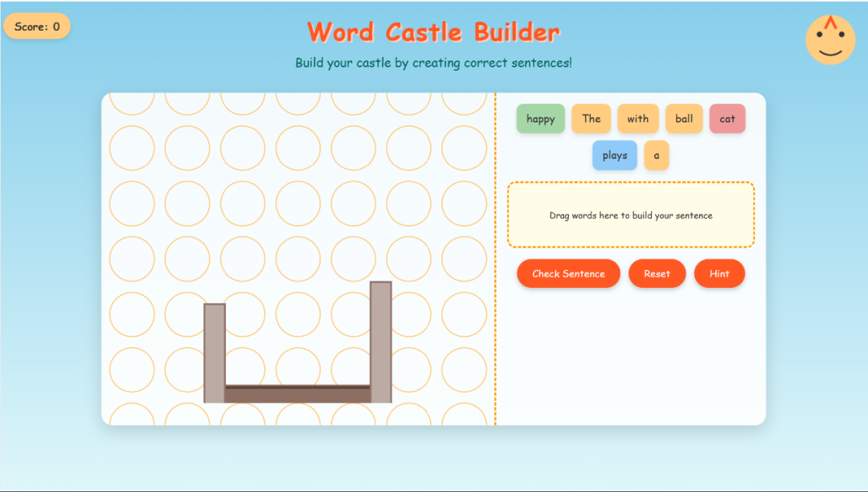Image resolution: width=868 pixels, height=492 pixels.
Task: Click the brown castle base wall
Action: pos(297,394)
